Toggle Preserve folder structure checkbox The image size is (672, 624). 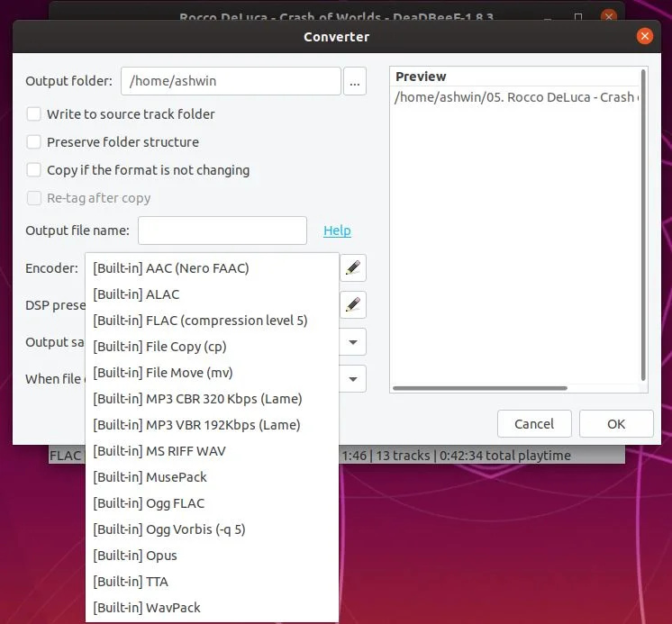[x=34, y=142]
